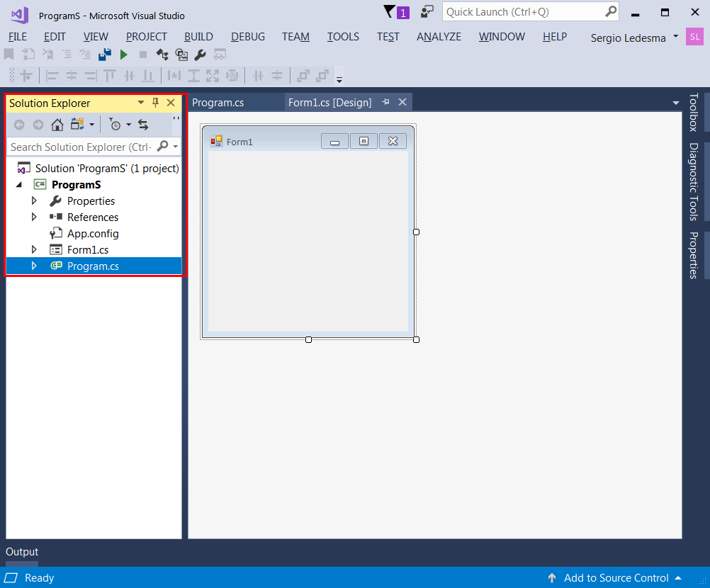Viewport: 710px width, 588px height.
Task: Click the Send to Back icon
Action: [x=322, y=76]
